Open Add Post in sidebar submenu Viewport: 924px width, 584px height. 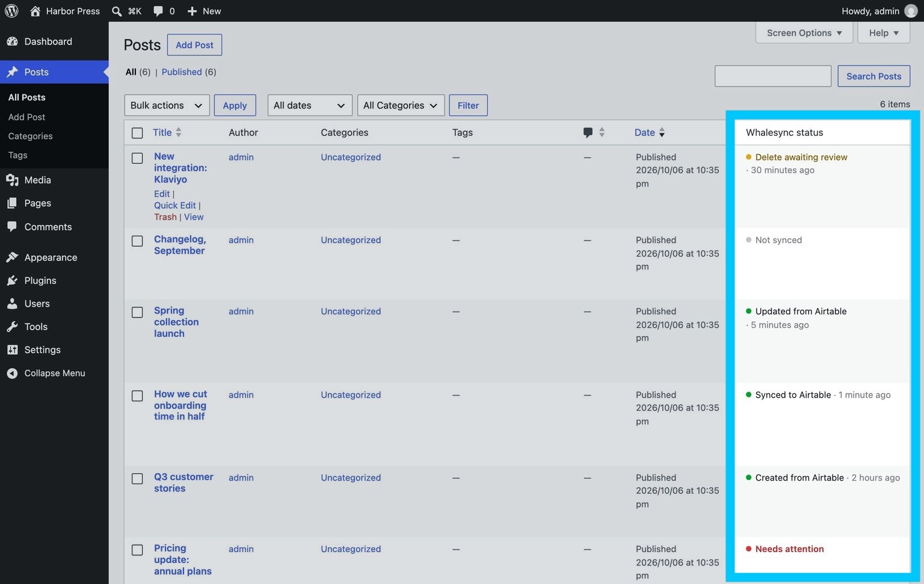27,117
